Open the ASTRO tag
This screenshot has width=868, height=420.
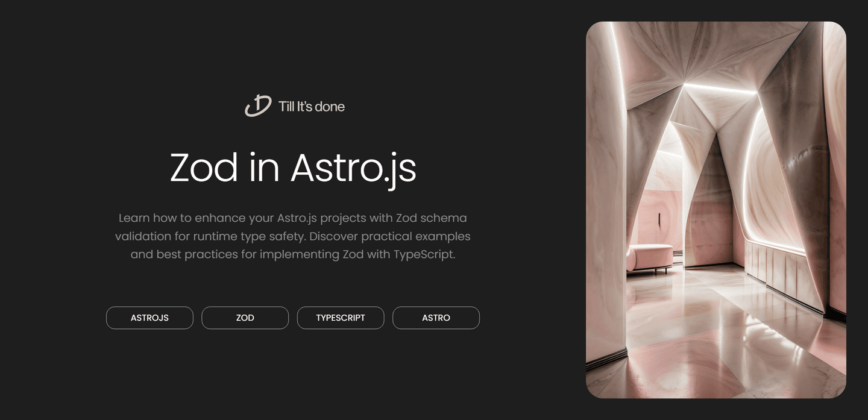[436, 318]
